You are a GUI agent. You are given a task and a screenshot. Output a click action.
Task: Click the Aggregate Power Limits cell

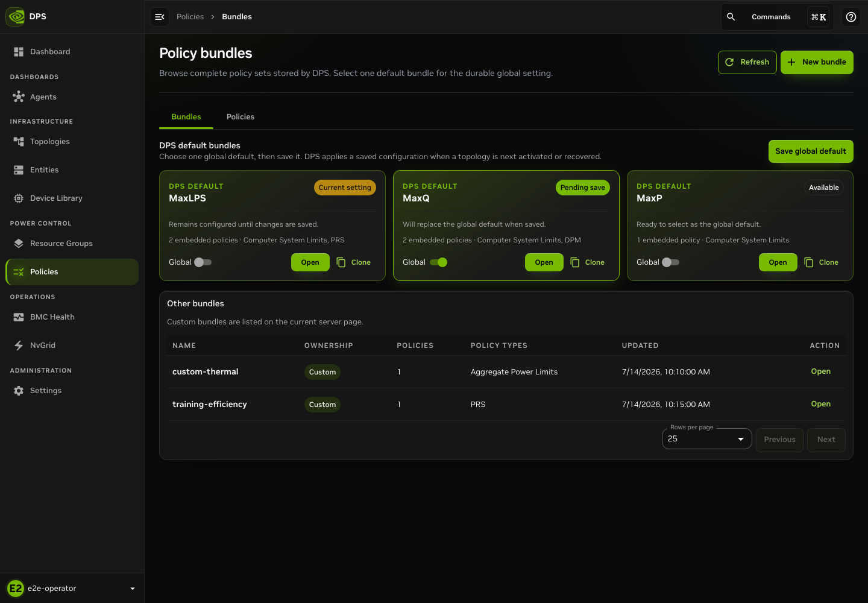pyautogui.click(x=514, y=372)
